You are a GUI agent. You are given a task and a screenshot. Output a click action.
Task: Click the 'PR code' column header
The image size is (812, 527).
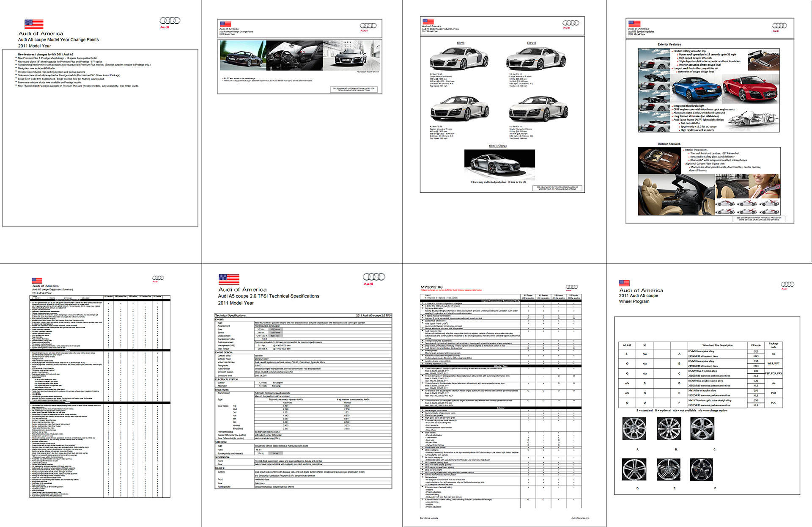pos(756,345)
